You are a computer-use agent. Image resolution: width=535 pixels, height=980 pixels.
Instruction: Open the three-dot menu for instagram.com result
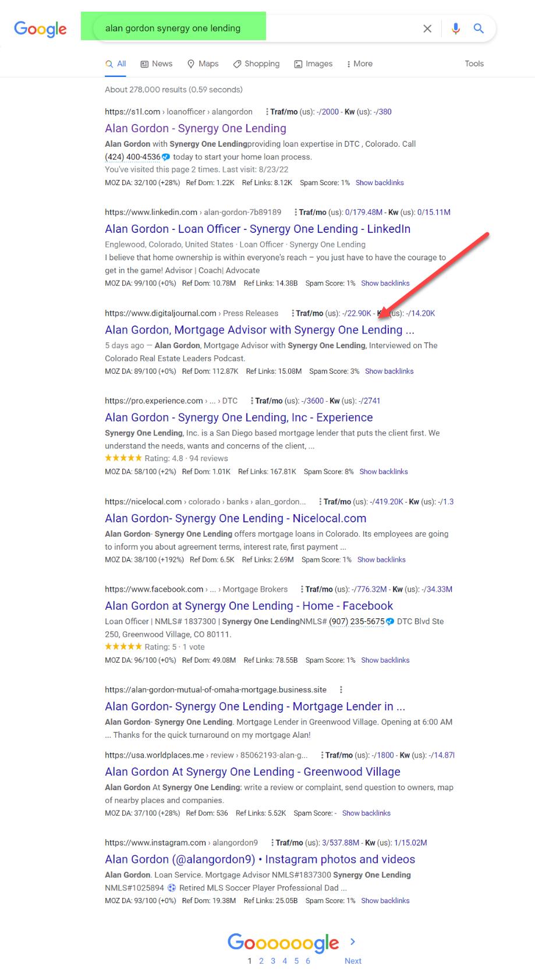click(x=272, y=843)
